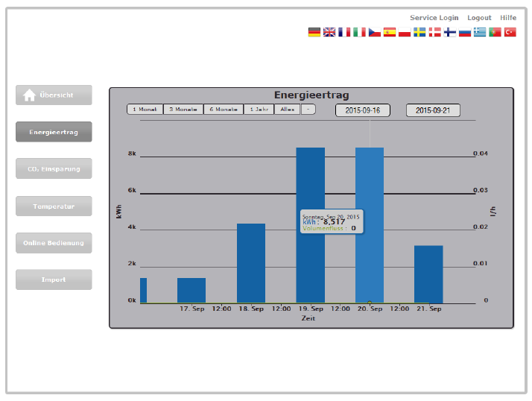Log out using Logout link
Screen dimensions: 532x401
479,18
